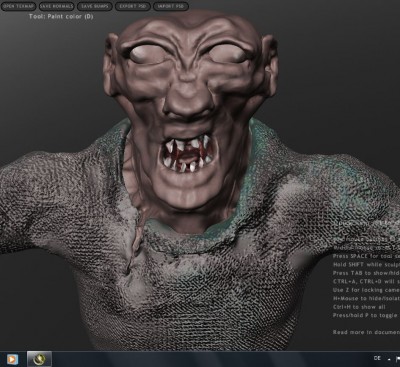Click the "H+Mouse to hide/isolat" hint
400x367 pixels.
(x=366, y=298)
